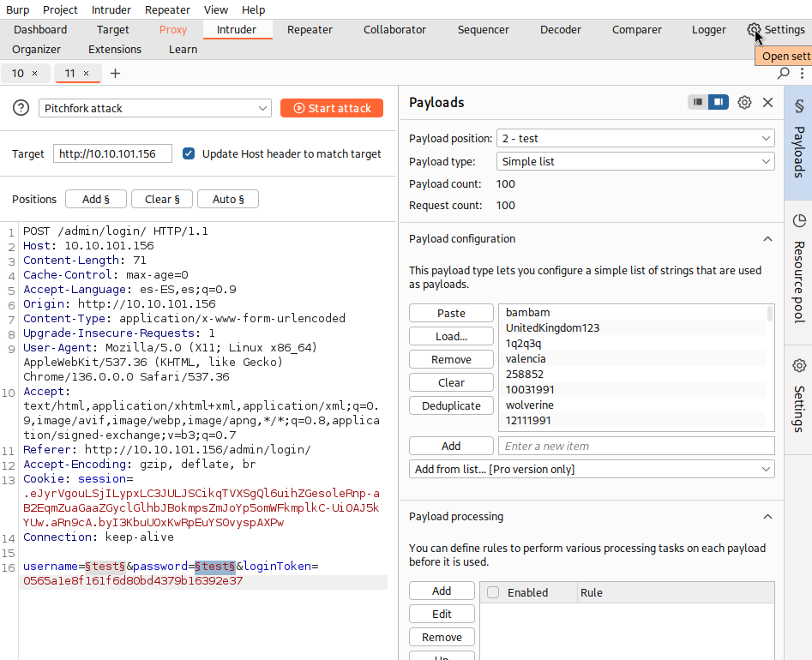812x660 pixels.
Task: Open the Pitchfork attack type dropdown
Action: coord(155,108)
